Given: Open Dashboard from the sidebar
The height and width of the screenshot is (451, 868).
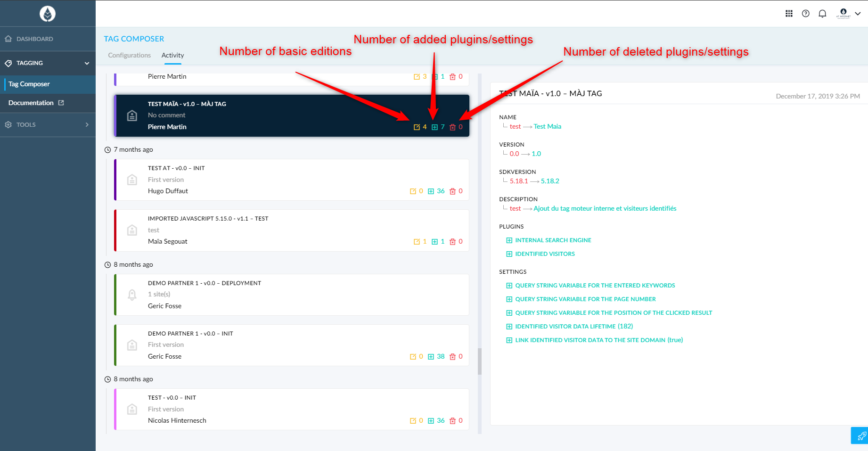Looking at the screenshot, I should pyautogui.click(x=35, y=39).
